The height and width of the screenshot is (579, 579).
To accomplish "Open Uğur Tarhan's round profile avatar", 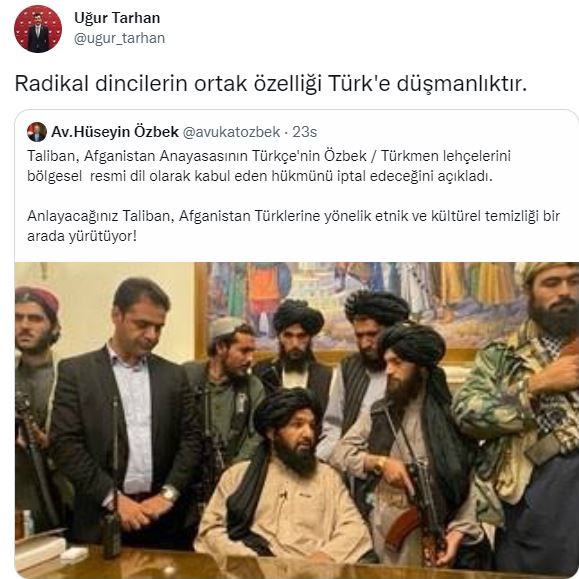I will (x=38, y=29).
